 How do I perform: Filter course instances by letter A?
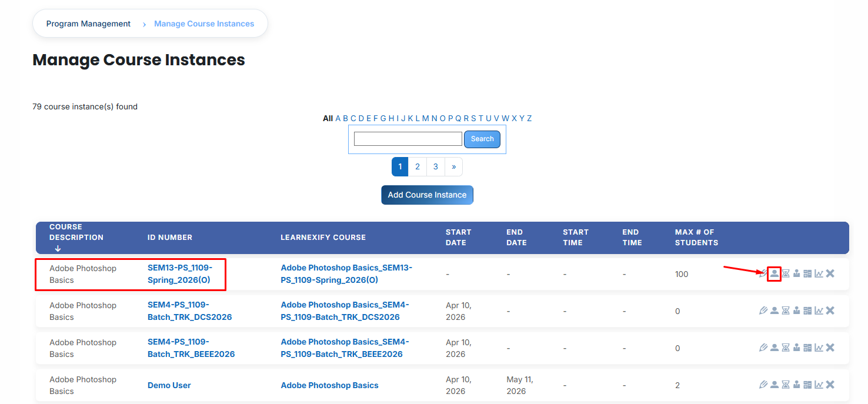(338, 118)
